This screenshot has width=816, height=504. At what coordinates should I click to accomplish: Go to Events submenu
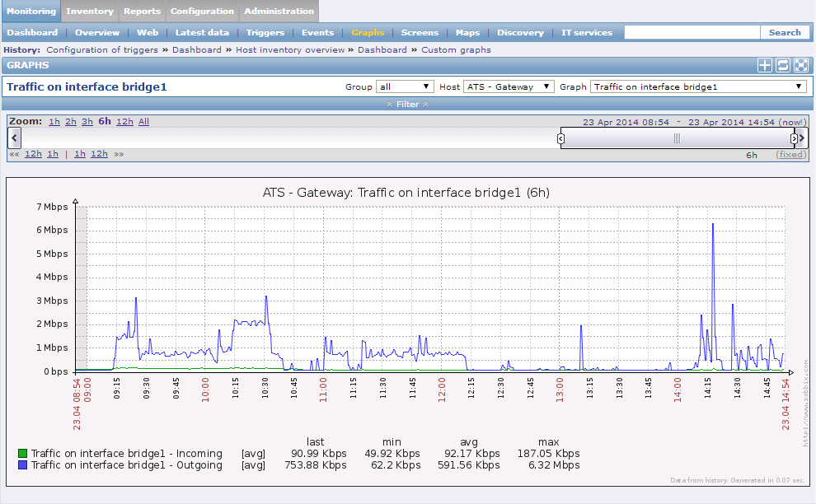coord(317,32)
